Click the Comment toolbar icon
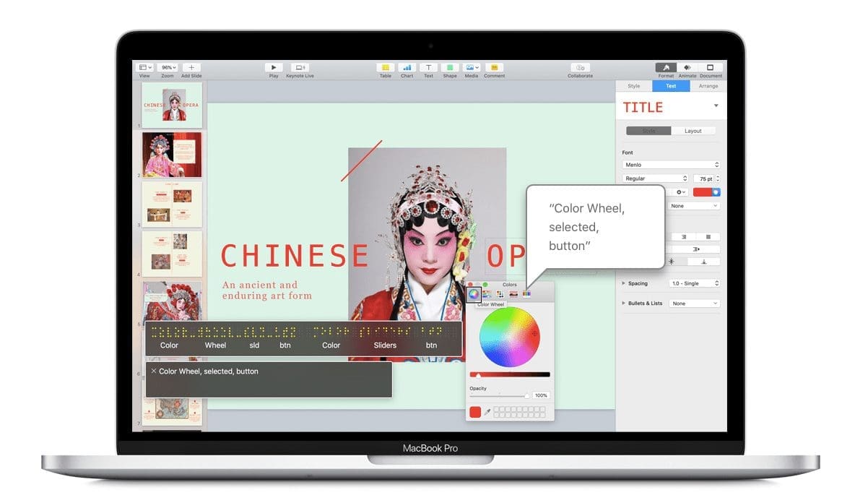This screenshot has width=868, height=495. 494,67
